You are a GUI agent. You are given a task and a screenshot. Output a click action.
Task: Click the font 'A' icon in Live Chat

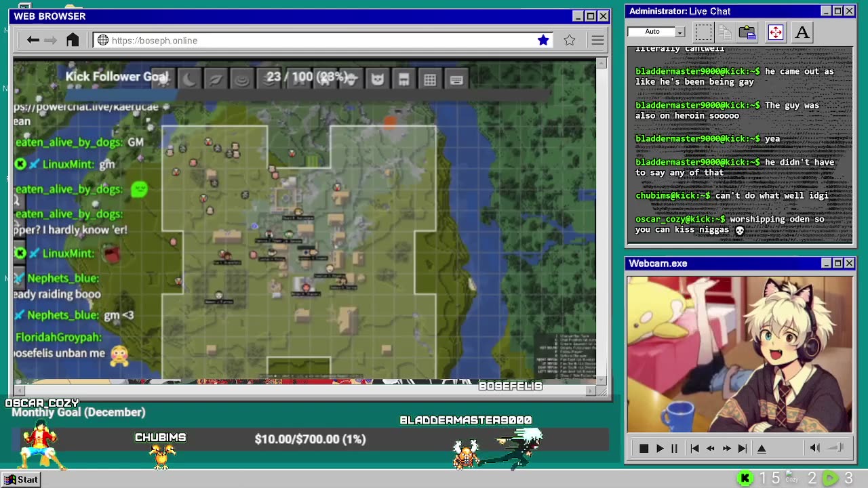802,32
